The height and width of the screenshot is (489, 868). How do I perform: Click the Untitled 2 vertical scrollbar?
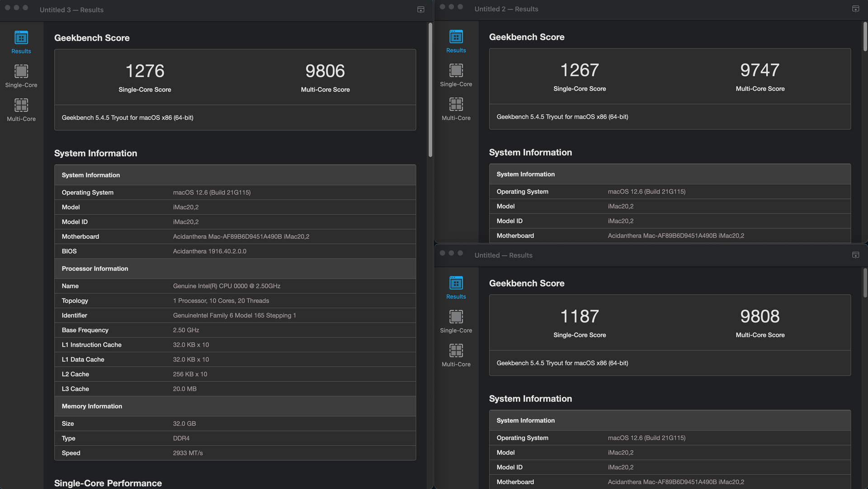tap(865, 36)
